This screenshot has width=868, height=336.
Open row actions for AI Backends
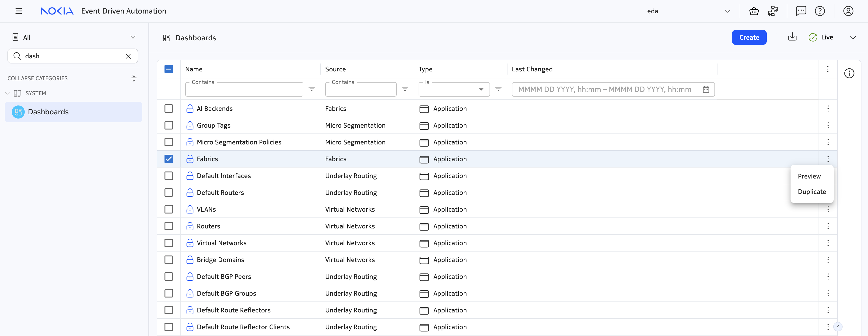pos(828,108)
